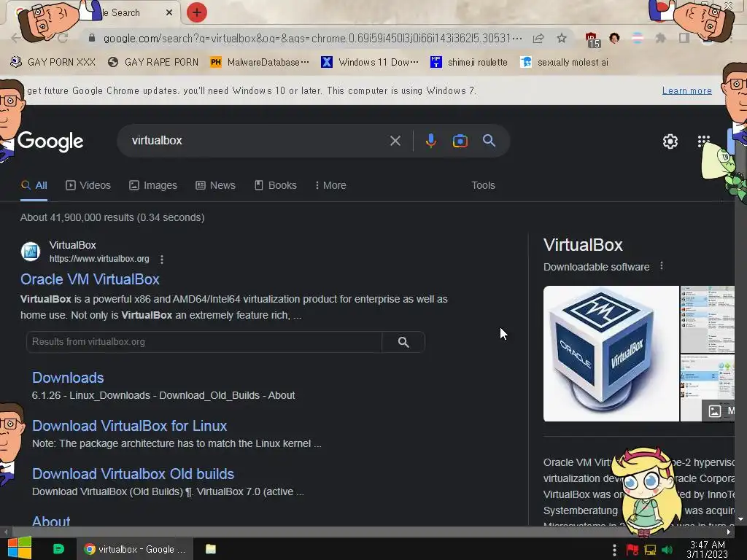Open Download VirtualBox for Linux link
This screenshot has height=560, width=747.
coord(129,426)
